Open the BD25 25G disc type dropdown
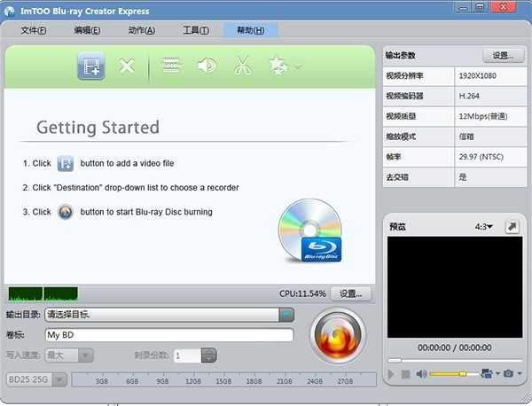The image size is (532, 406). point(60,379)
